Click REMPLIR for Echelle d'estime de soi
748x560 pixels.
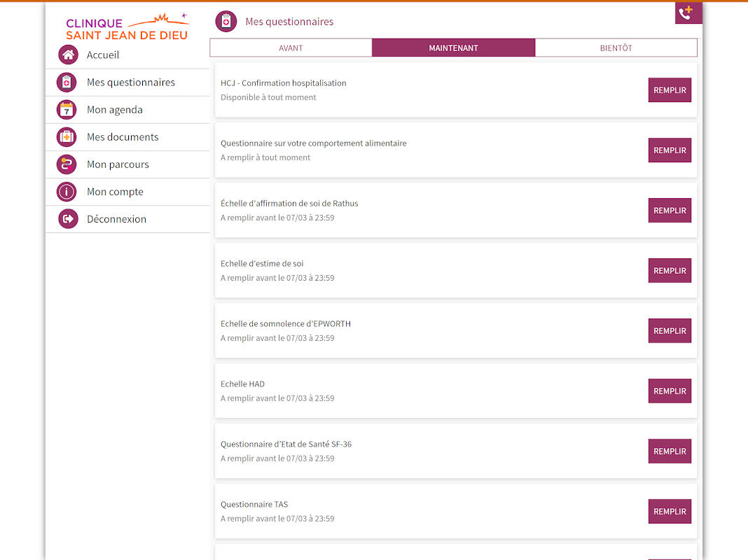pyautogui.click(x=670, y=271)
